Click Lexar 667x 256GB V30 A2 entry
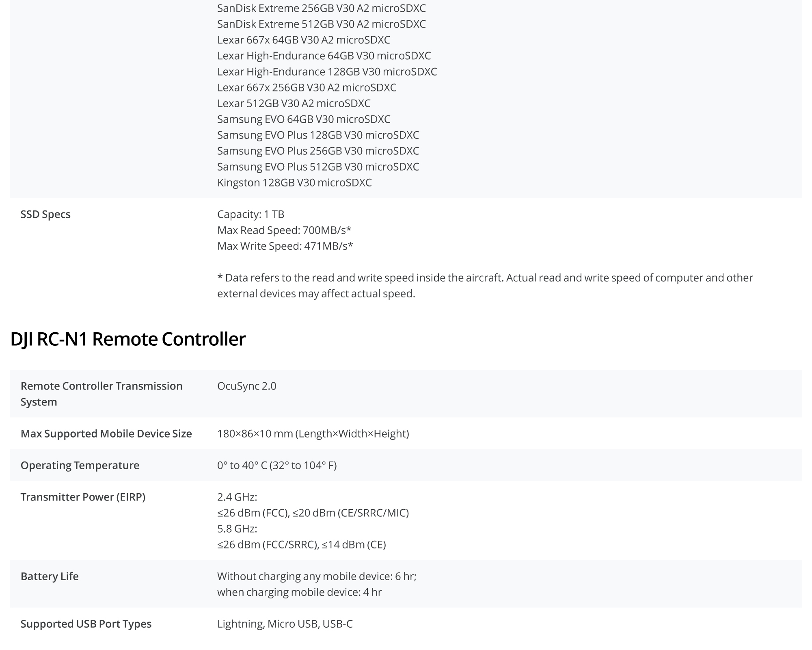 point(307,88)
